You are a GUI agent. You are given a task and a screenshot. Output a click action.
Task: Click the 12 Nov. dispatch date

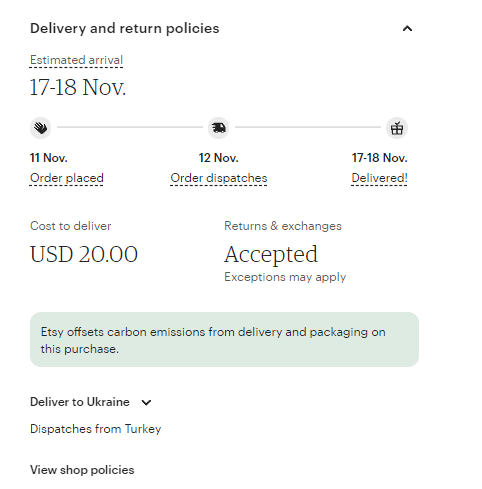click(219, 158)
